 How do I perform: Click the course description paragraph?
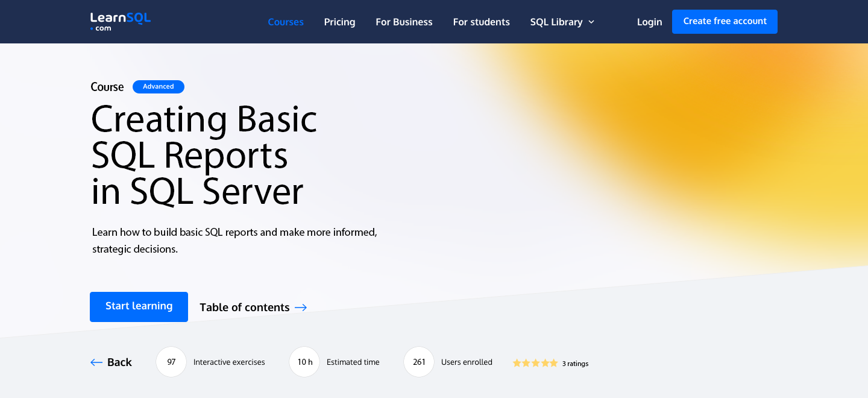pyautogui.click(x=234, y=241)
